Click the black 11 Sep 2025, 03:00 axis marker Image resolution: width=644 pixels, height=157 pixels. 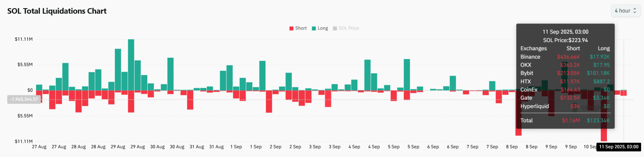pos(619,147)
